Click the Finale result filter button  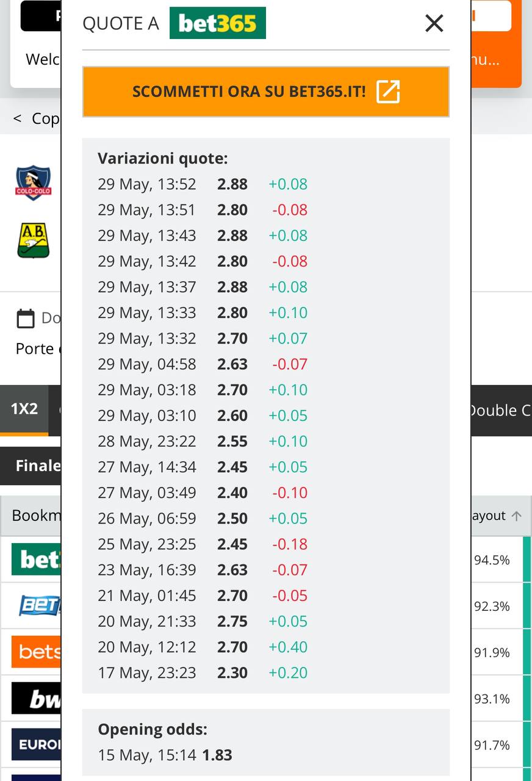31,466
